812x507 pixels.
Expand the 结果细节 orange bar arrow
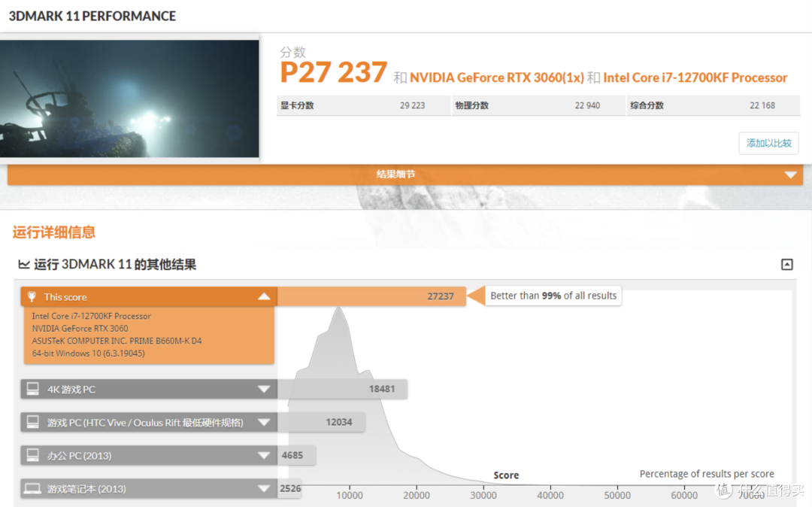(790, 175)
